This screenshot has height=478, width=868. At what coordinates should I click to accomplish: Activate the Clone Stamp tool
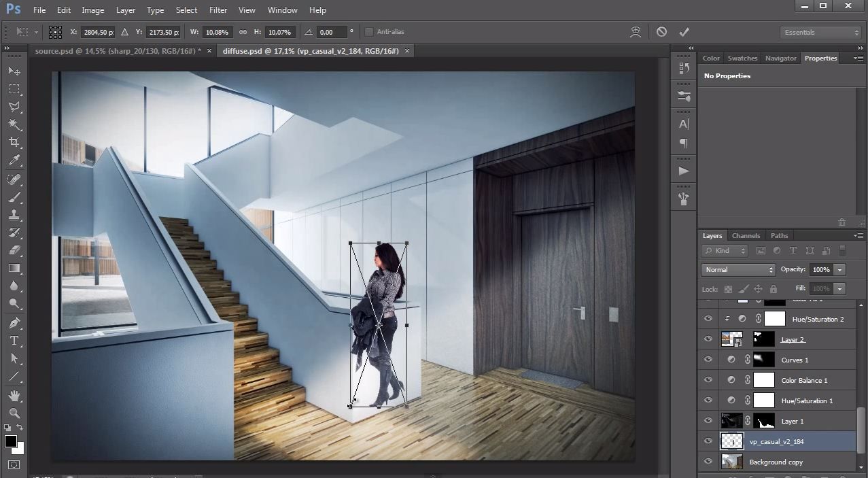[x=14, y=215]
